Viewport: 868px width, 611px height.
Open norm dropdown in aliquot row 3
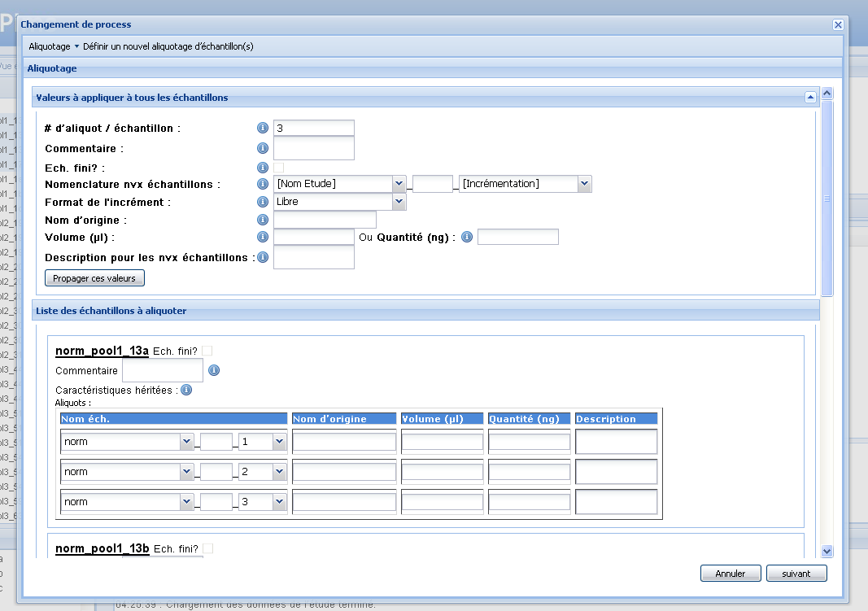click(x=186, y=501)
